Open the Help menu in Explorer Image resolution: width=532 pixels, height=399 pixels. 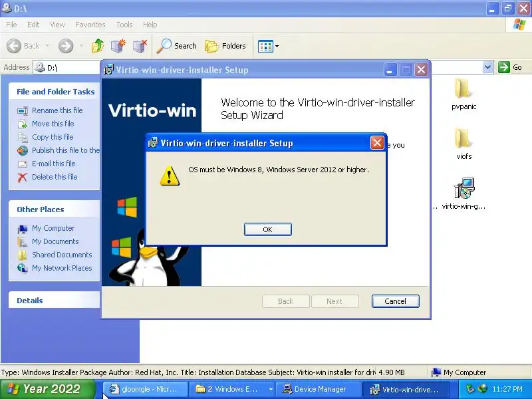click(x=150, y=25)
